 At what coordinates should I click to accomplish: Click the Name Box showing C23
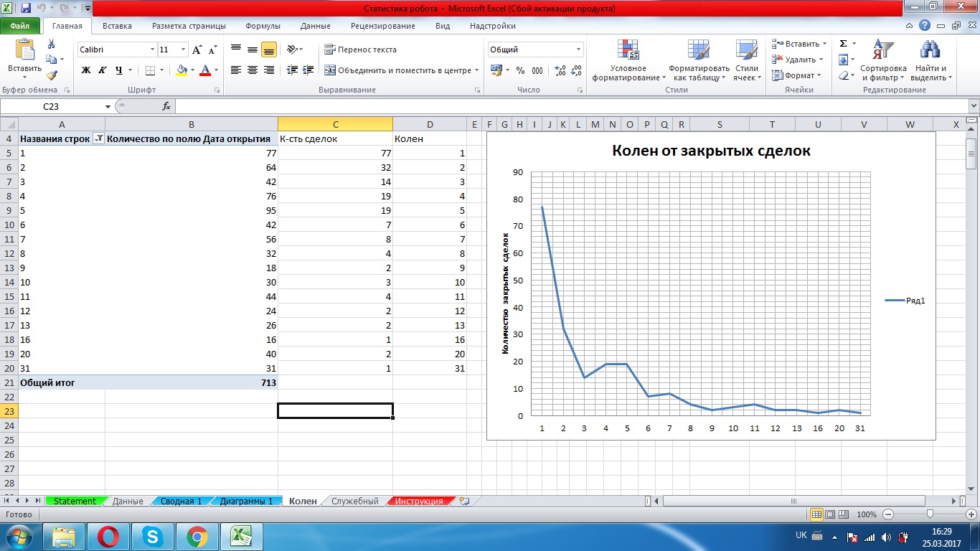point(50,106)
